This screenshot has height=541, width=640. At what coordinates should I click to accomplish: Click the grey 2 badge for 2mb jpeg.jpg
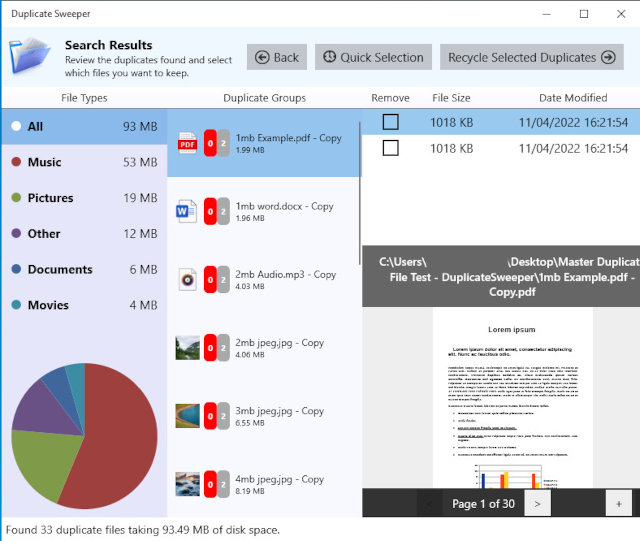(x=223, y=348)
